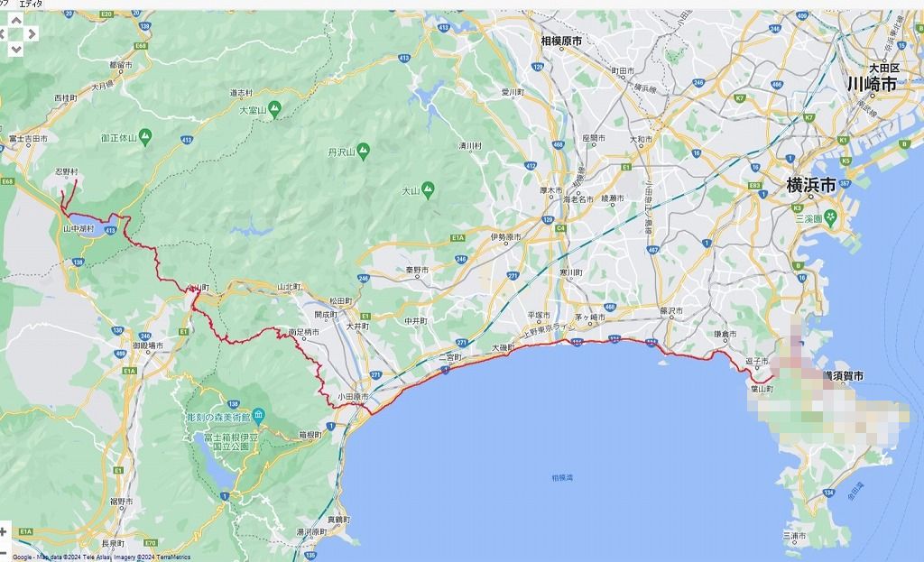Switch to the エディタ tab
The image size is (924, 562).
tap(31, 4)
